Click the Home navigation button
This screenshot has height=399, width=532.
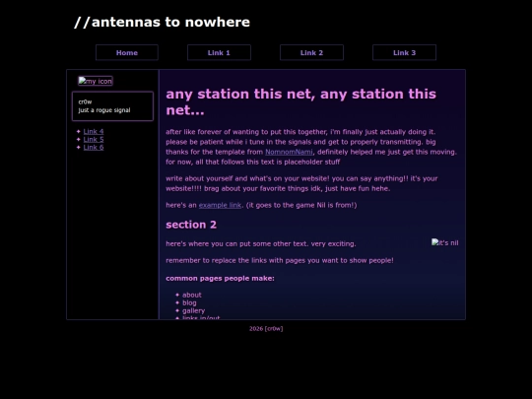click(x=127, y=52)
